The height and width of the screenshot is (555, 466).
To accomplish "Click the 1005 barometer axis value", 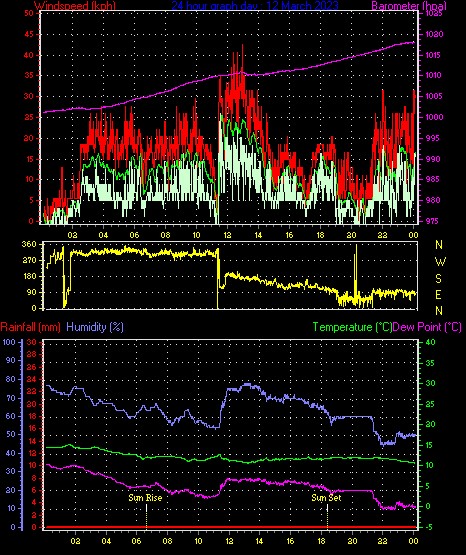I will coord(434,96).
